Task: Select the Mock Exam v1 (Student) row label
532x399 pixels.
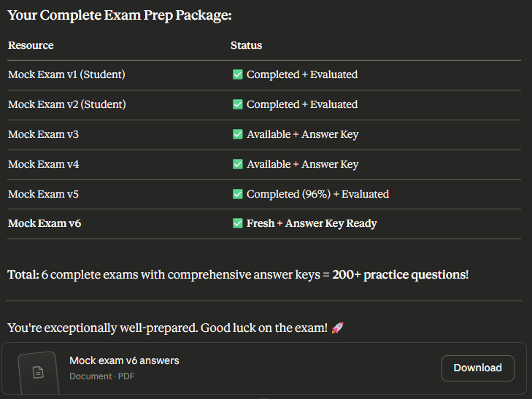Action: click(x=66, y=74)
